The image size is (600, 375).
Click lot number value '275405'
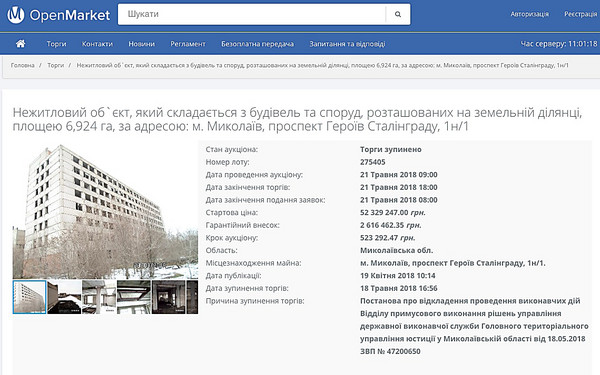(x=372, y=162)
